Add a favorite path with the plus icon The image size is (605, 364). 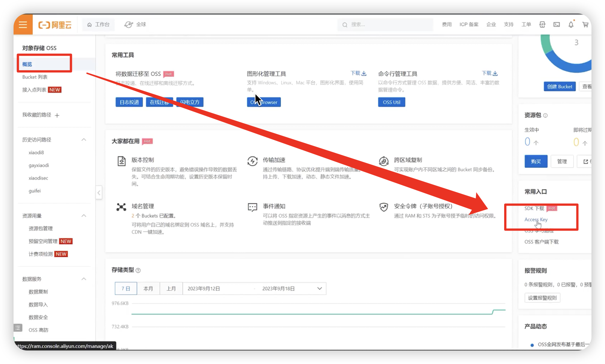coord(57,115)
